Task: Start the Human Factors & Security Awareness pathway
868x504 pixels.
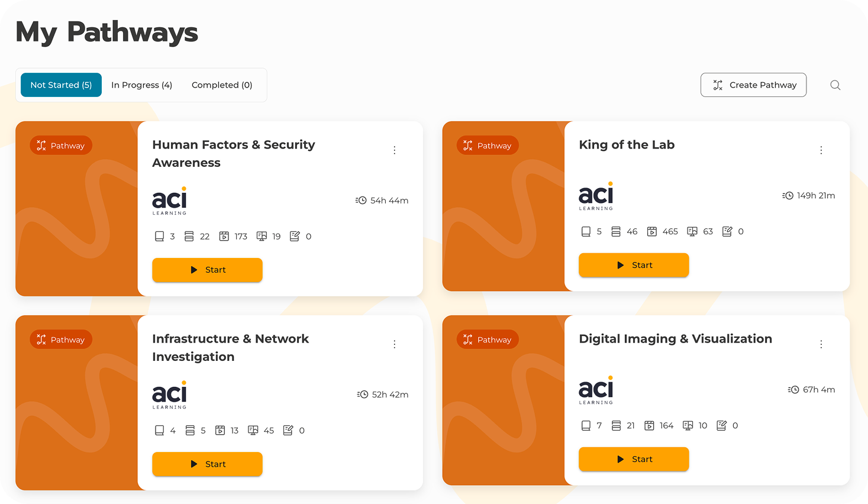Action: pos(207,270)
